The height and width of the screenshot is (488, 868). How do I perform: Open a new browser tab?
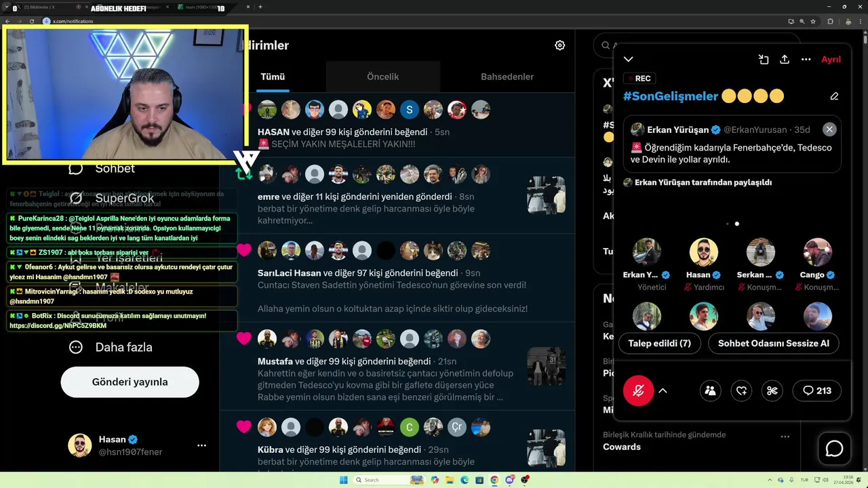pyautogui.click(x=260, y=7)
